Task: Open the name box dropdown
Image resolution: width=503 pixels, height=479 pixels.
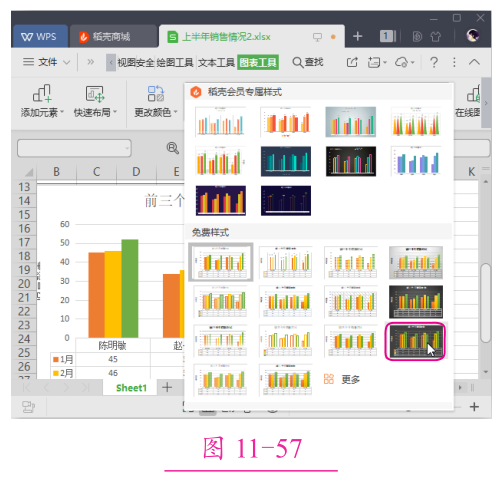Action: pos(127,148)
